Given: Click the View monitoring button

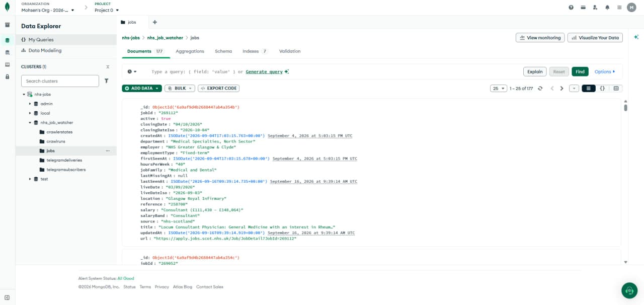Looking at the screenshot, I should (540, 38).
